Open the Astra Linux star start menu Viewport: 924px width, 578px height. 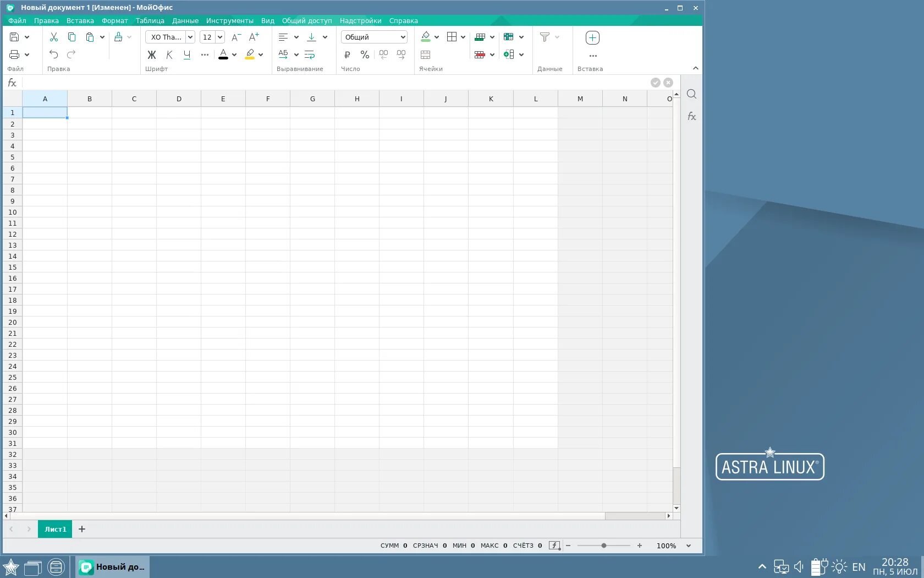coord(10,567)
